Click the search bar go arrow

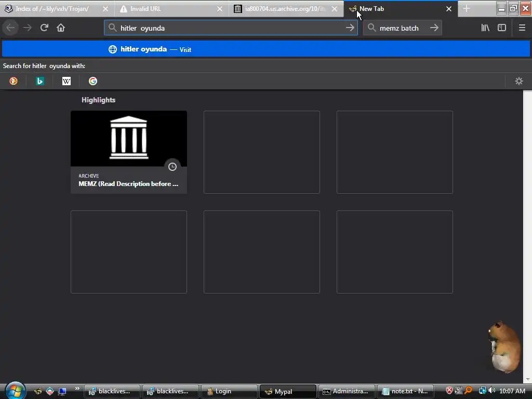coord(434,28)
